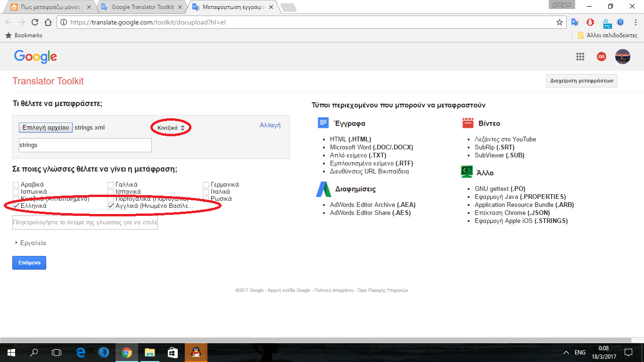Click the Google logo
This screenshot has height=362, width=644.
(35, 57)
